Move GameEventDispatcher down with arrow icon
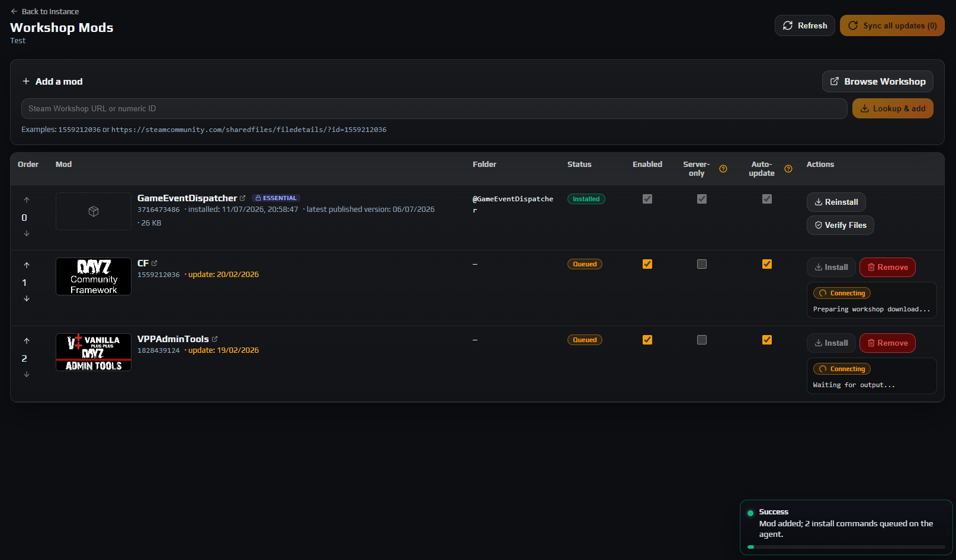956x560 pixels. [x=27, y=233]
